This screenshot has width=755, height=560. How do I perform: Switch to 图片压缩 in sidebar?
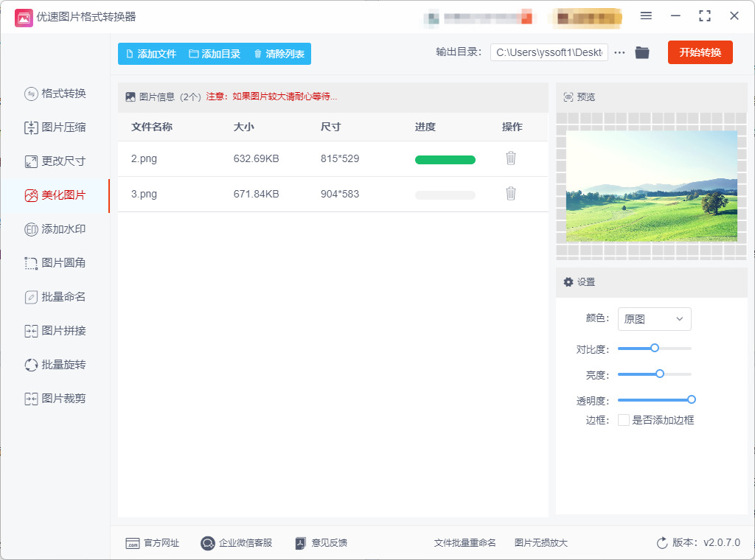[x=55, y=127]
